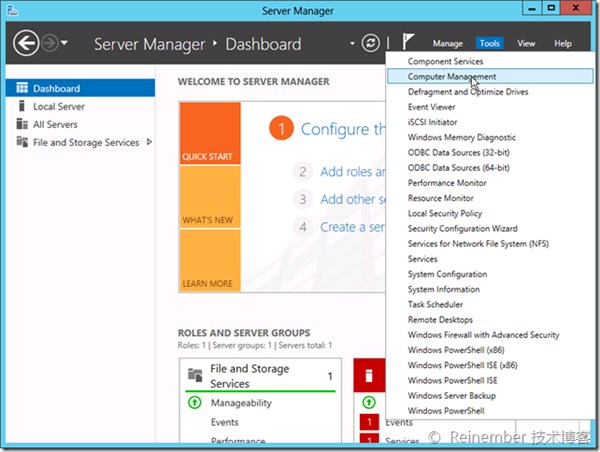Viewport: 600px width, 452px height.
Task: Click the green Manageability status icon
Action: (194, 403)
